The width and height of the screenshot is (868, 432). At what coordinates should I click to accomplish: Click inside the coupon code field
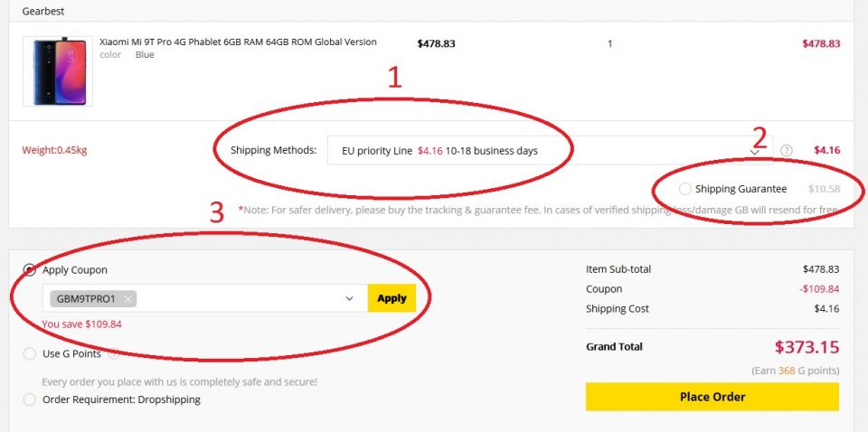coord(235,298)
